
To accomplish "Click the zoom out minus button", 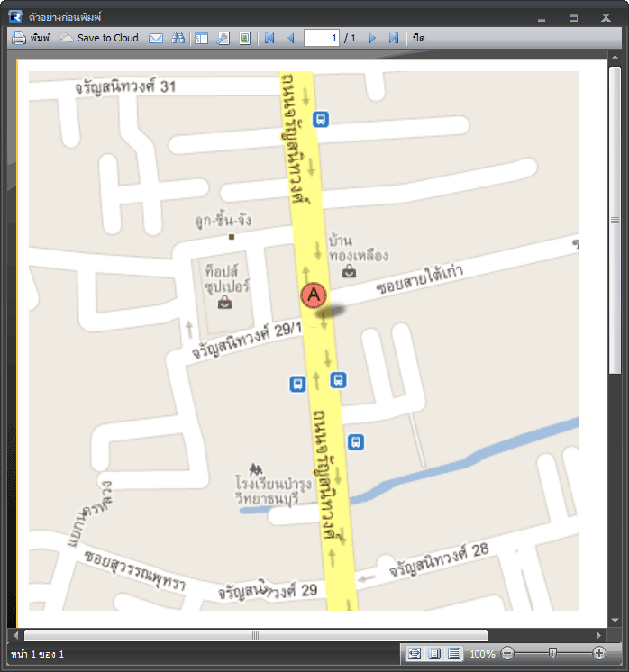I will click(508, 653).
